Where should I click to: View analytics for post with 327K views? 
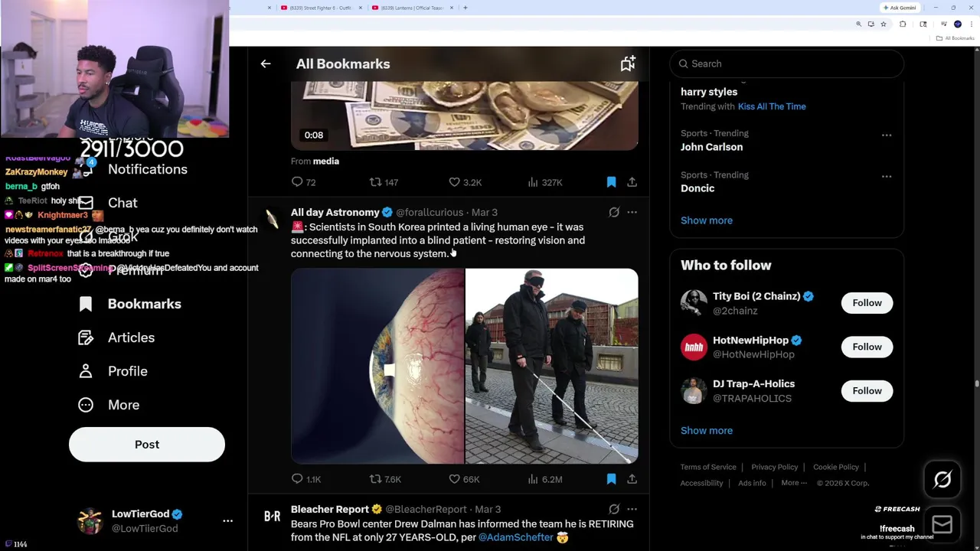(x=544, y=182)
